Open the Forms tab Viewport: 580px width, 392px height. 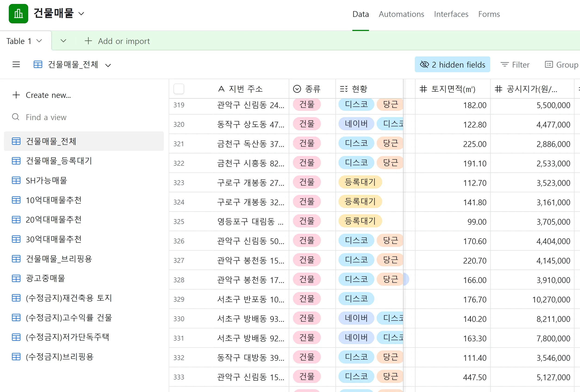point(489,14)
